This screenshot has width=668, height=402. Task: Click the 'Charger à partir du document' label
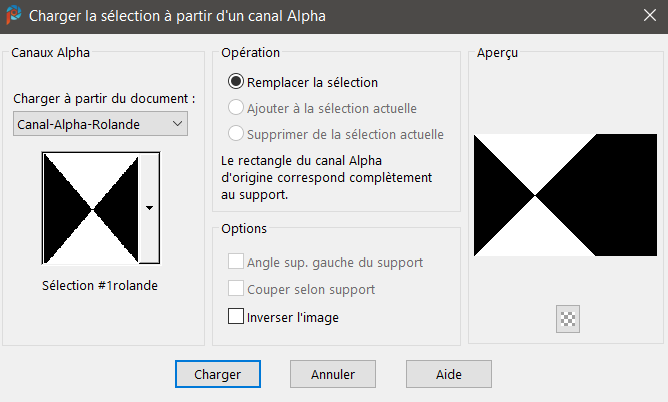104,99
